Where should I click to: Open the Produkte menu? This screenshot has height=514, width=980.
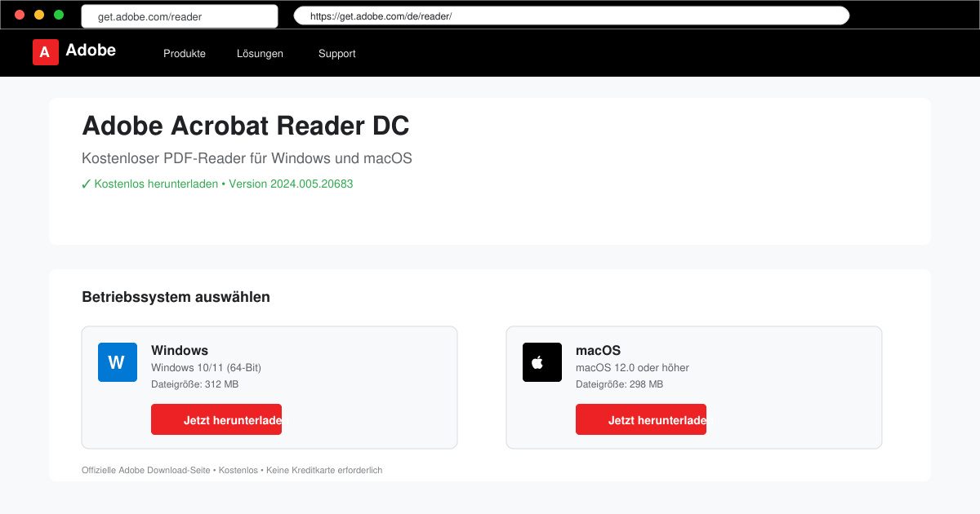click(185, 54)
